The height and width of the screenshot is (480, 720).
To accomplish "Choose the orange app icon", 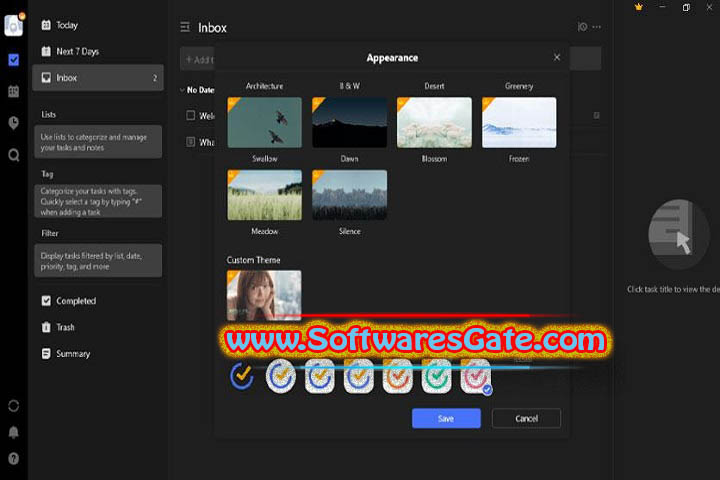I will click(x=398, y=376).
